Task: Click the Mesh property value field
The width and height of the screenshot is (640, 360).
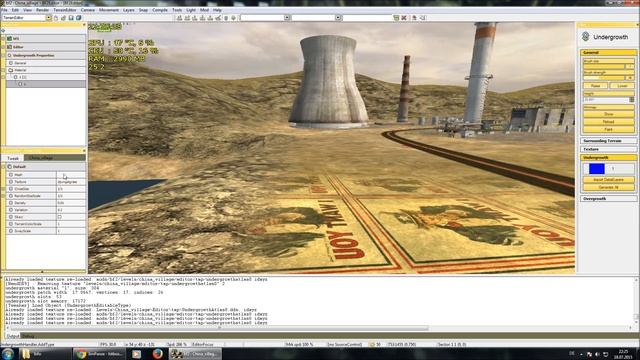Action: click(71, 175)
